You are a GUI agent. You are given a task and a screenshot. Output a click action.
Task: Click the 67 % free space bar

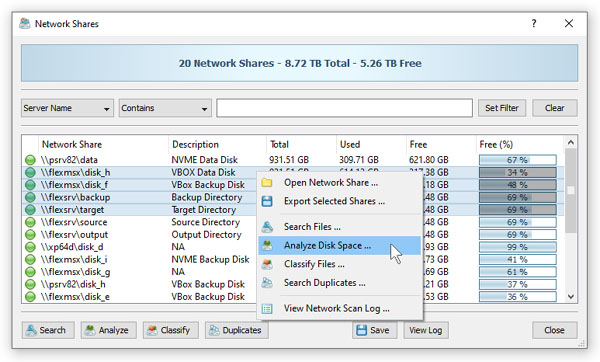point(518,160)
